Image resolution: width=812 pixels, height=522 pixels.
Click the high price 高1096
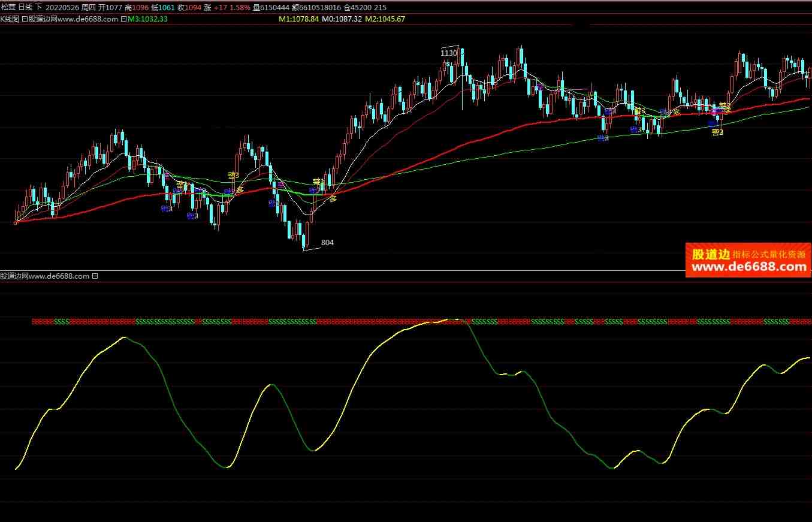click(x=137, y=8)
